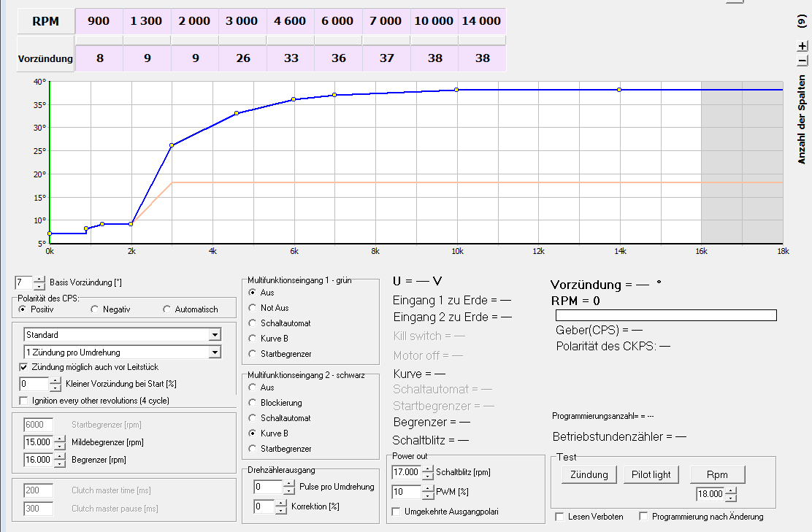Click the Pilot light button
Viewport: 812px width, 532px height.
click(x=651, y=474)
